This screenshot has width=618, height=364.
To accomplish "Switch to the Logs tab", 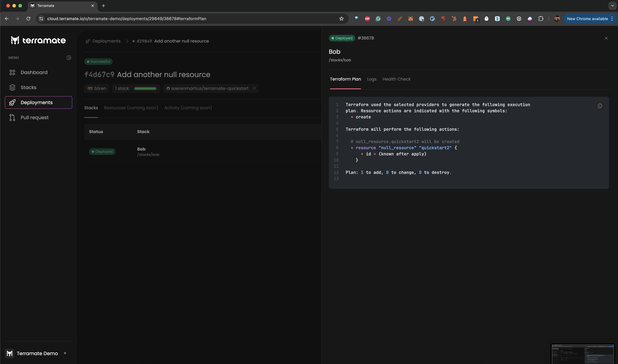I will click(x=371, y=79).
